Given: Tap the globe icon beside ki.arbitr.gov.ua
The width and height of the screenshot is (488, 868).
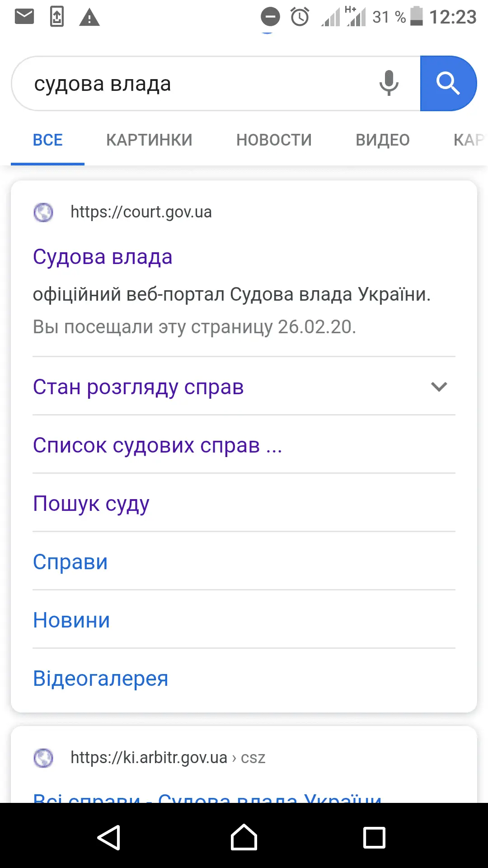Looking at the screenshot, I should [x=43, y=758].
